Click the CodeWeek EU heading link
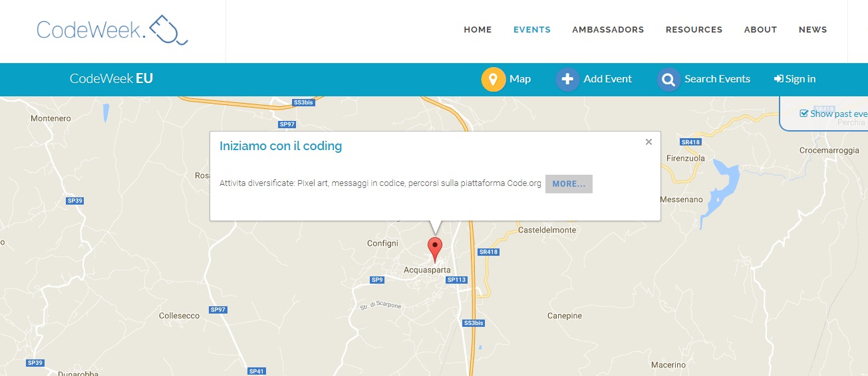Image resolution: width=868 pixels, height=376 pixels. pos(111,79)
